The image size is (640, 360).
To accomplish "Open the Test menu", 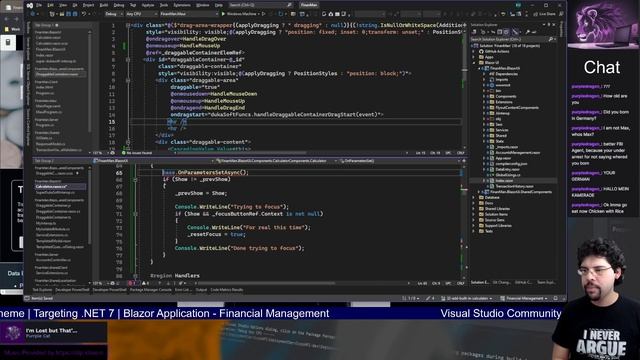I will point(133,5).
